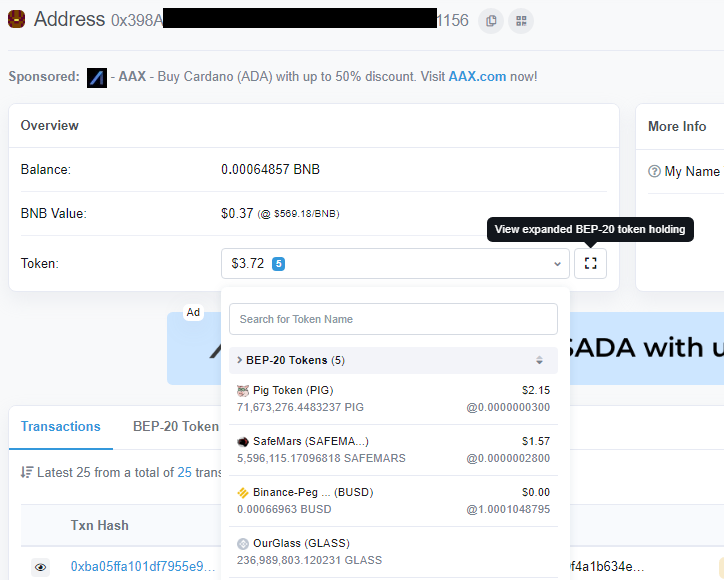Click the OurGlass GLASS token icon
The image size is (724, 580).
(x=243, y=544)
